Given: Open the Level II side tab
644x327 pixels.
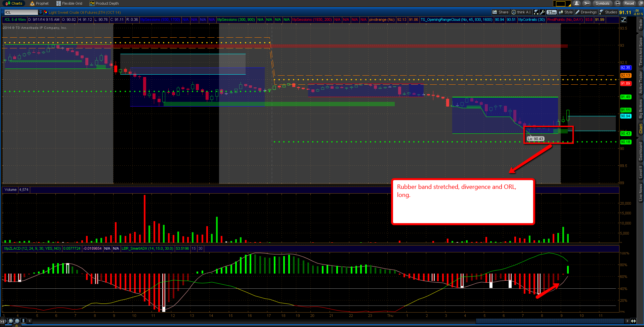Looking at the screenshot, I should [x=641, y=172].
